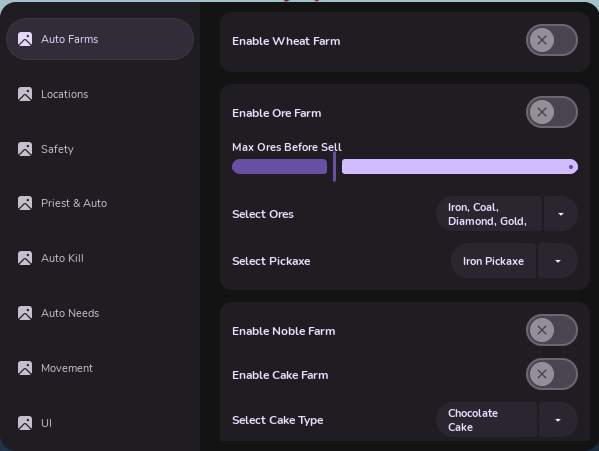Switch to the Auto Needs tab label

point(70,313)
